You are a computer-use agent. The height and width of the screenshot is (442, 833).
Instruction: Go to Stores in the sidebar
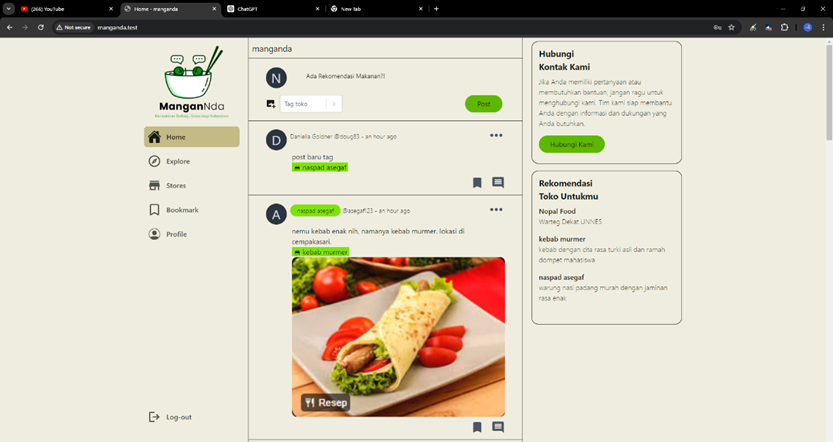pos(167,185)
